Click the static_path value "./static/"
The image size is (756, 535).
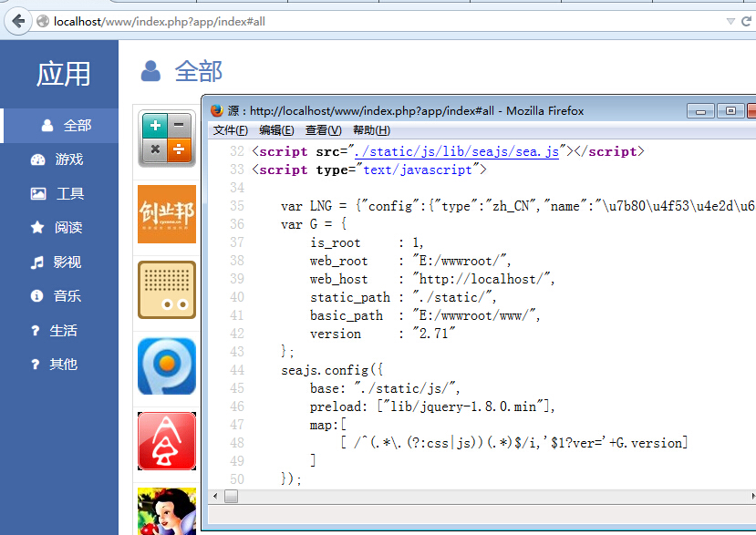point(451,297)
